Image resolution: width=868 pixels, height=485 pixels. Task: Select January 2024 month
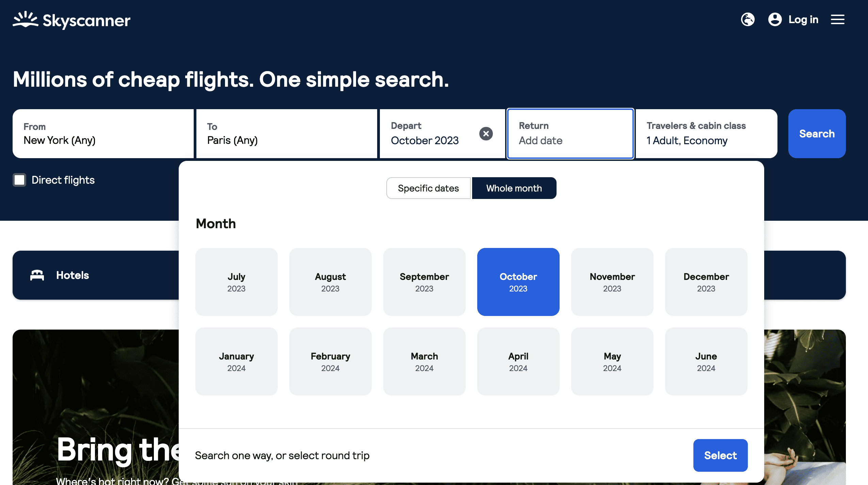click(x=237, y=361)
